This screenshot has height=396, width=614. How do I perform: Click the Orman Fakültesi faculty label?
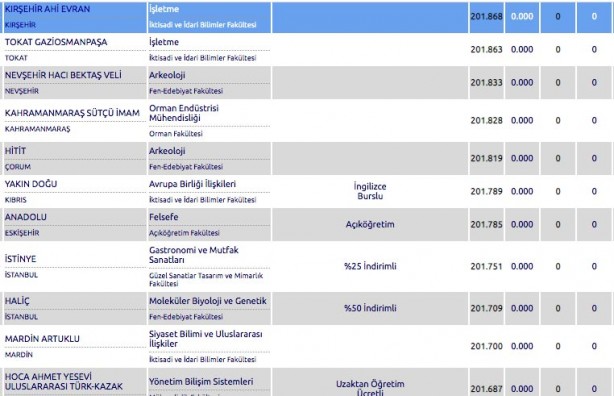[x=176, y=134]
